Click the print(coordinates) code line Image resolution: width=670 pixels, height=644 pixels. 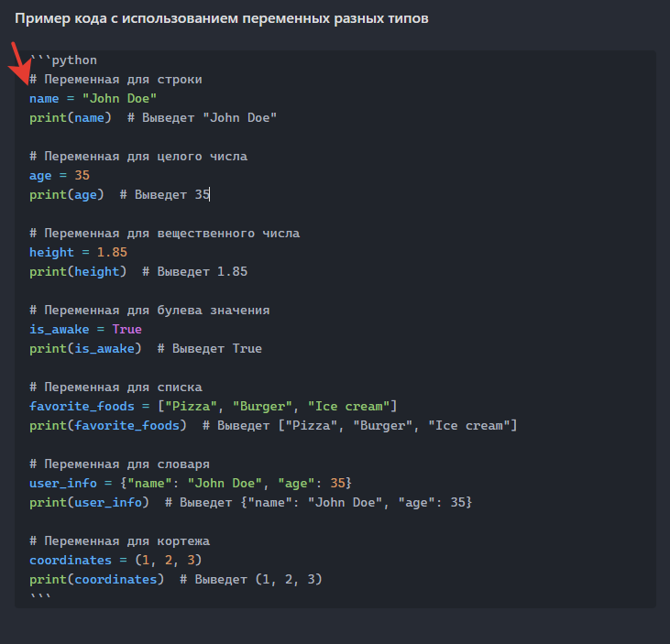pyautogui.click(x=176, y=579)
